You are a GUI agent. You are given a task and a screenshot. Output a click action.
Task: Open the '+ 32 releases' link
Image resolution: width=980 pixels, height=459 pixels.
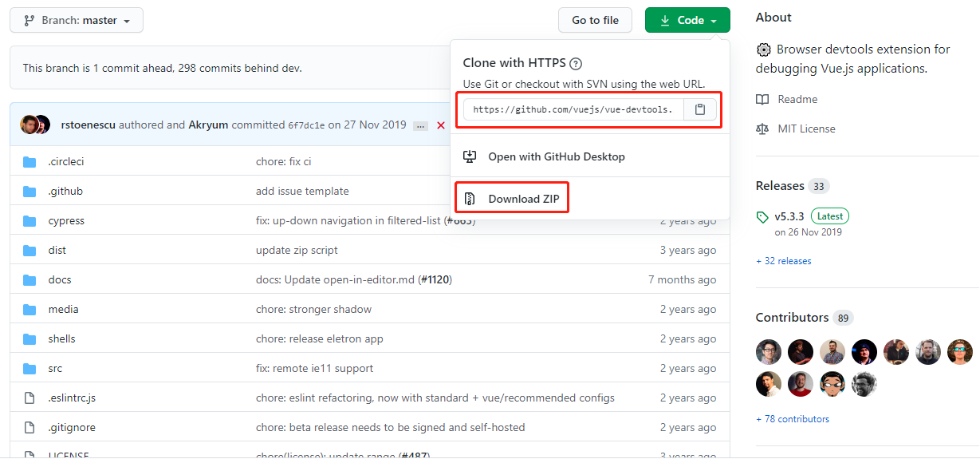[784, 261]
